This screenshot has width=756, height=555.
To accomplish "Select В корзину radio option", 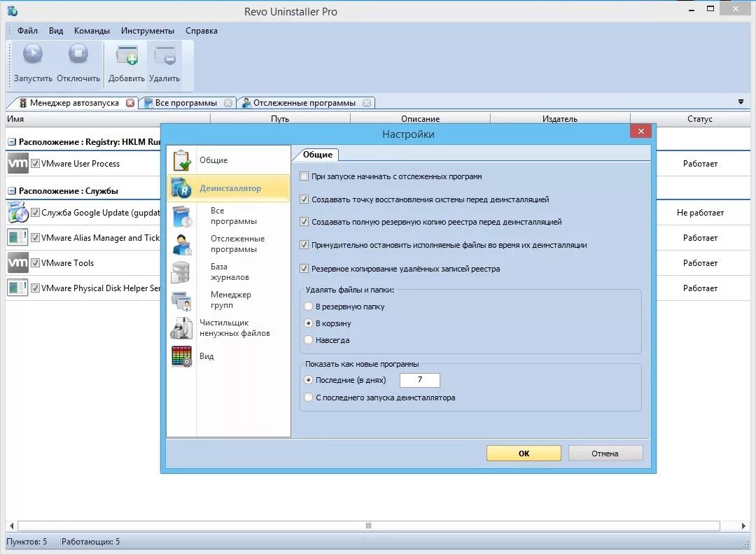I will [309, 323].
